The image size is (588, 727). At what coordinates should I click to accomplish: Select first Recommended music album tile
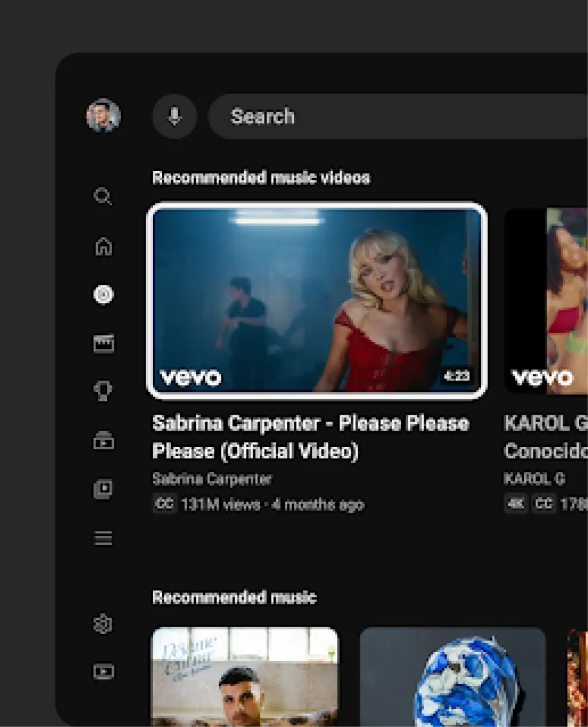245,676
